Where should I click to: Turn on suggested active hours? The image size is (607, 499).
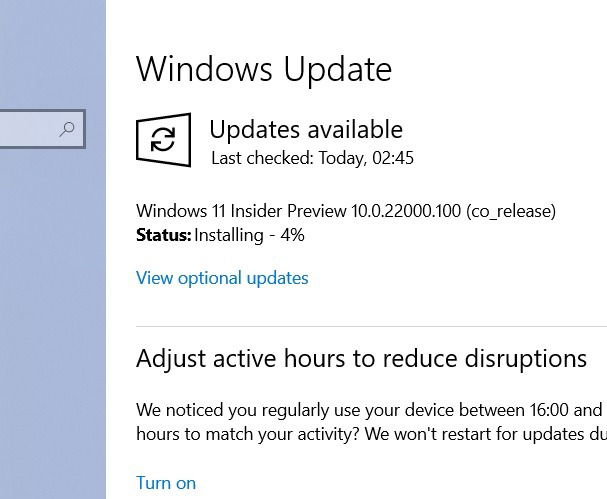coord(166,483)
